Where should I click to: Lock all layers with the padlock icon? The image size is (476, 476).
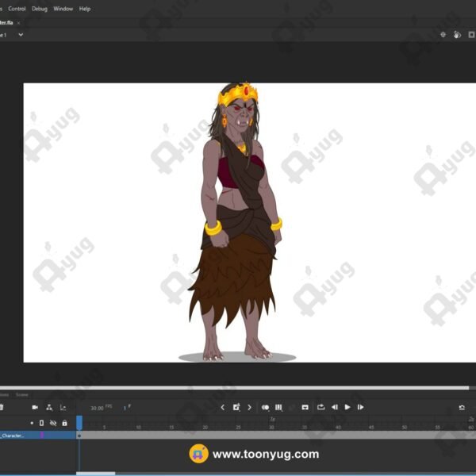[64, 423]
